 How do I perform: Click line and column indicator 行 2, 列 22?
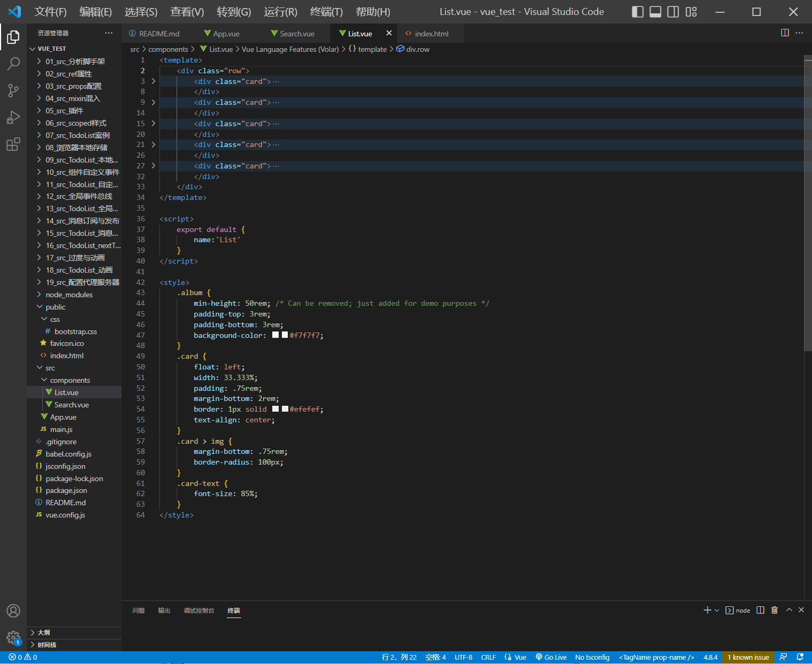coord(399,657)
